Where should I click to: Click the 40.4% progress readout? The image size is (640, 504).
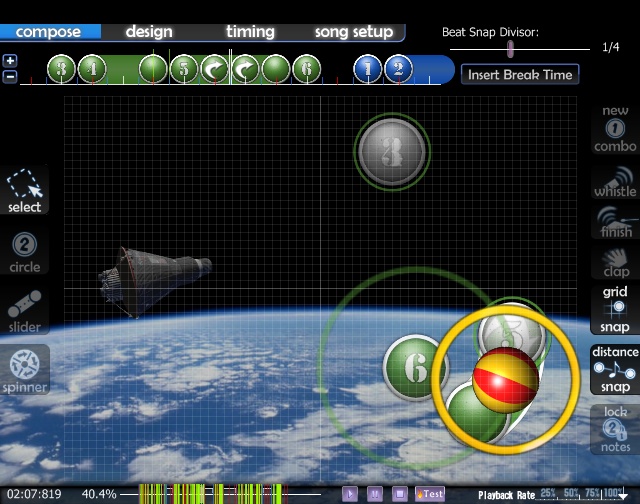click(99, 494)
